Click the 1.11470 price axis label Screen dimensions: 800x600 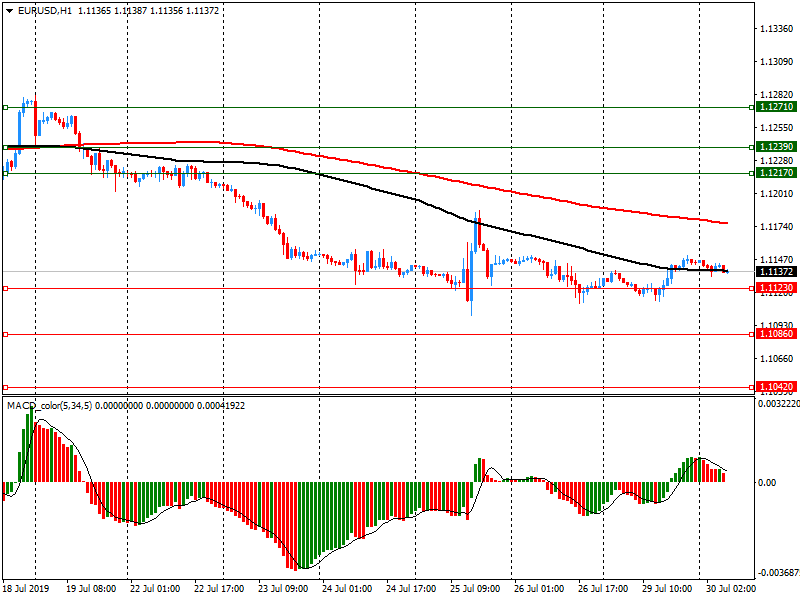777,260
